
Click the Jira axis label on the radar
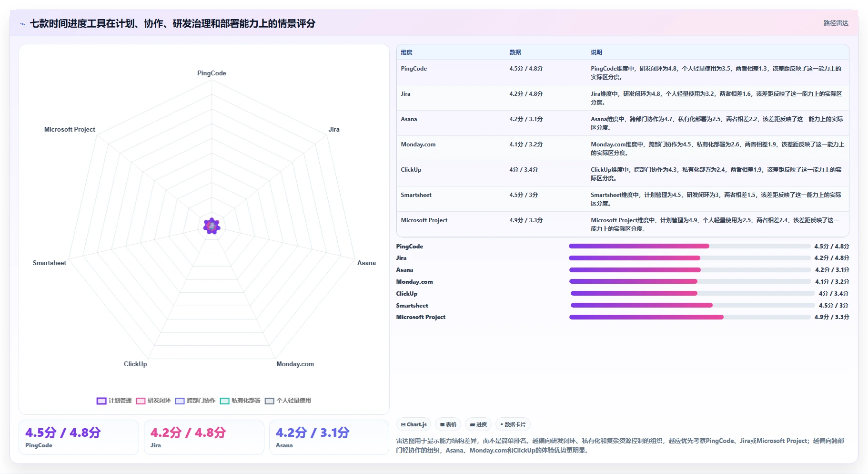tap(334, 130)
